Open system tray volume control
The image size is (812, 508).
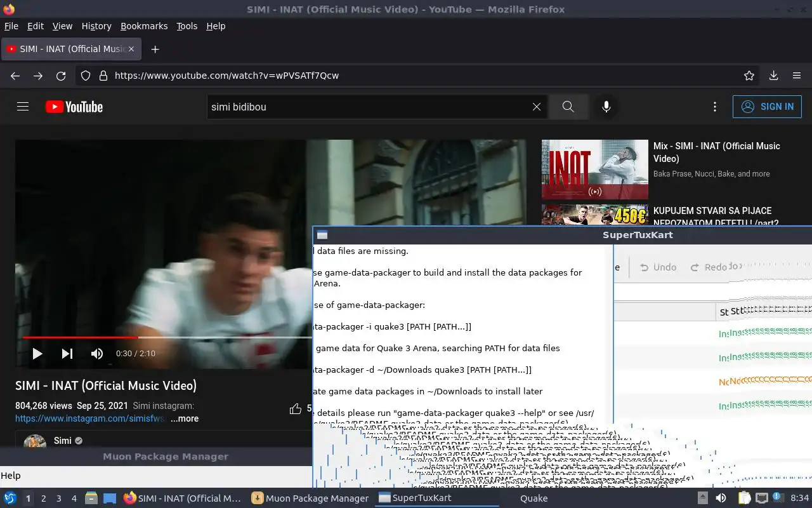click(x=721, y=498)
